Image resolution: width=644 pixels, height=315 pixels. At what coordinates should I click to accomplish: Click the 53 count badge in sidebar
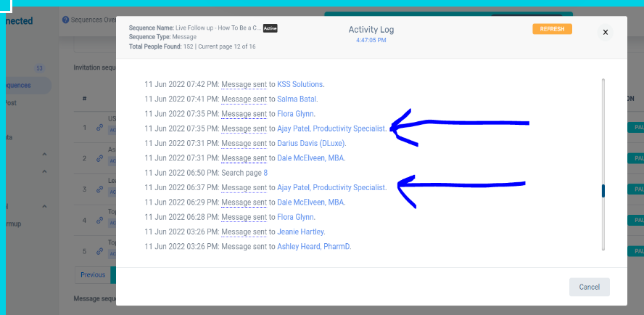tap(39, 69)
